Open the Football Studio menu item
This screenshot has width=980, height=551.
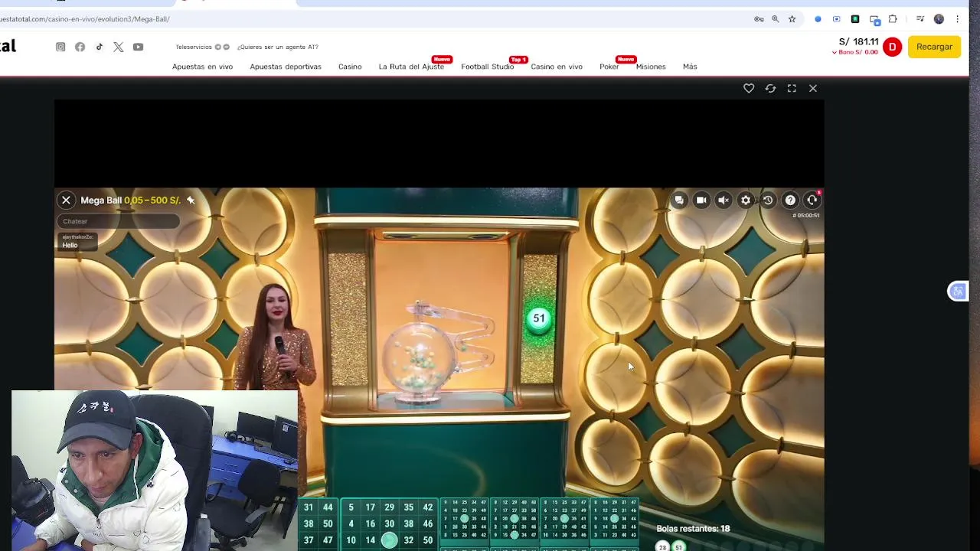(x=487, y=67)
